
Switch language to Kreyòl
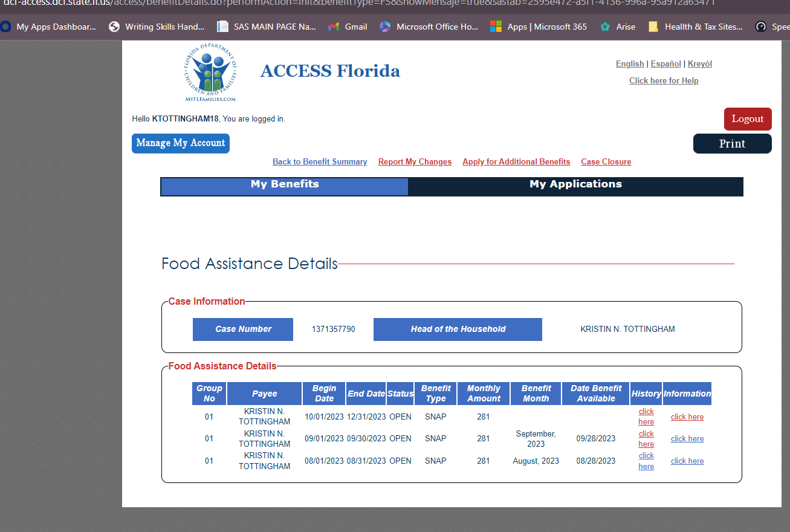coord(700,64)
